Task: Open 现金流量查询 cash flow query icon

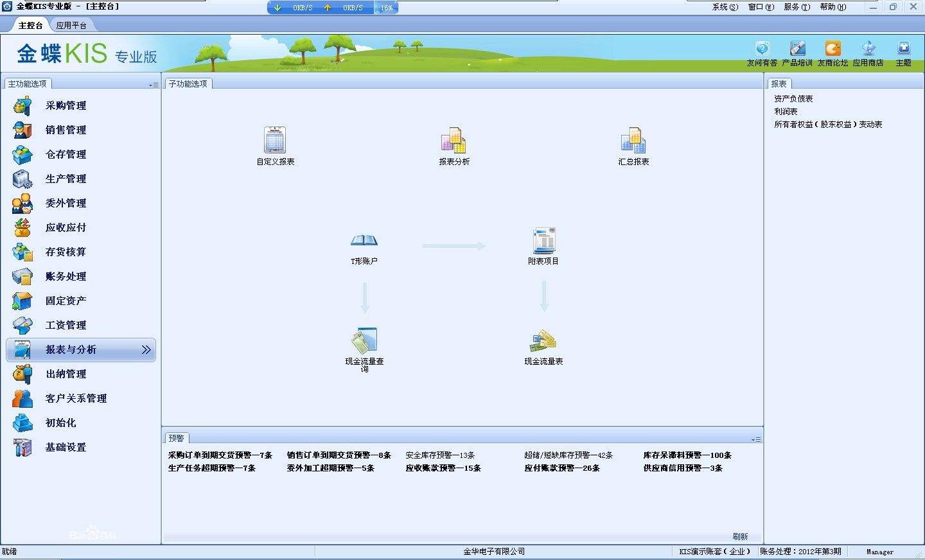Action: click(364, 340)
